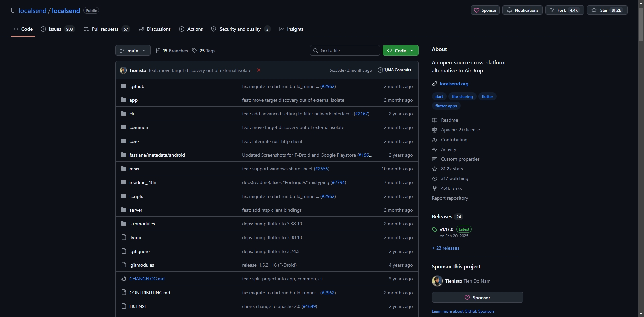Click the people icon beside Contributing
Screen dimensions: 644x317
pyautogui.click(x=435, y=140)
